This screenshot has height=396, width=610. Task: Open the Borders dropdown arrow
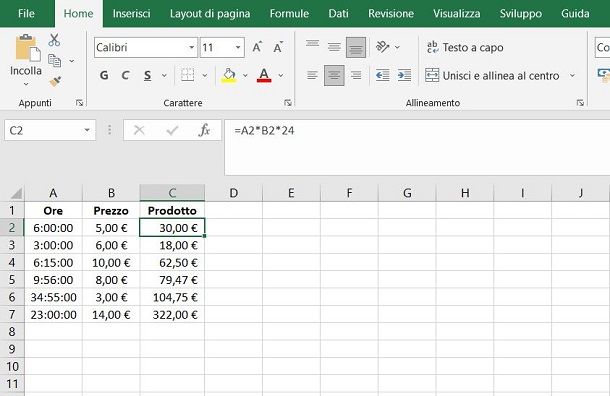click(x=205, y=75)
